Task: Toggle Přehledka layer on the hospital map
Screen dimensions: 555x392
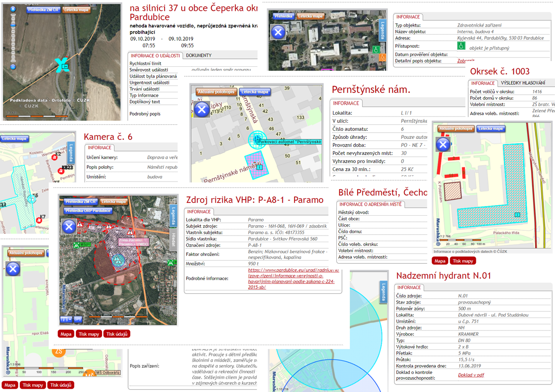Action: 283,16
